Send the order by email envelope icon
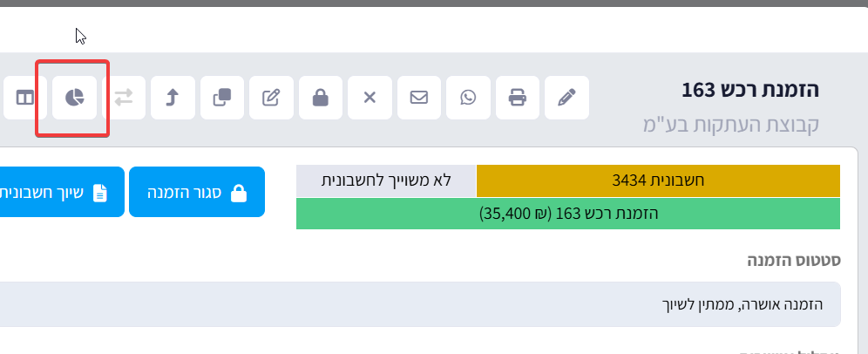This screenshot has height=354, width=868. (419, 98)
